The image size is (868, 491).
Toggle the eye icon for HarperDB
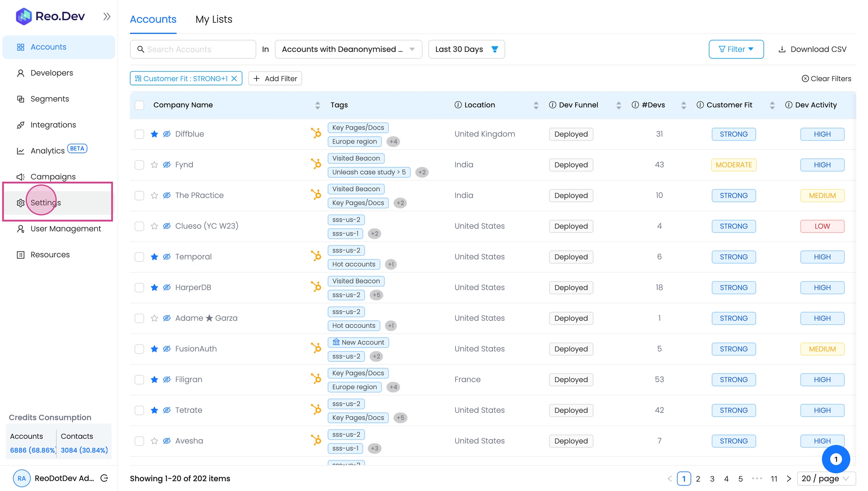point(167,288)
